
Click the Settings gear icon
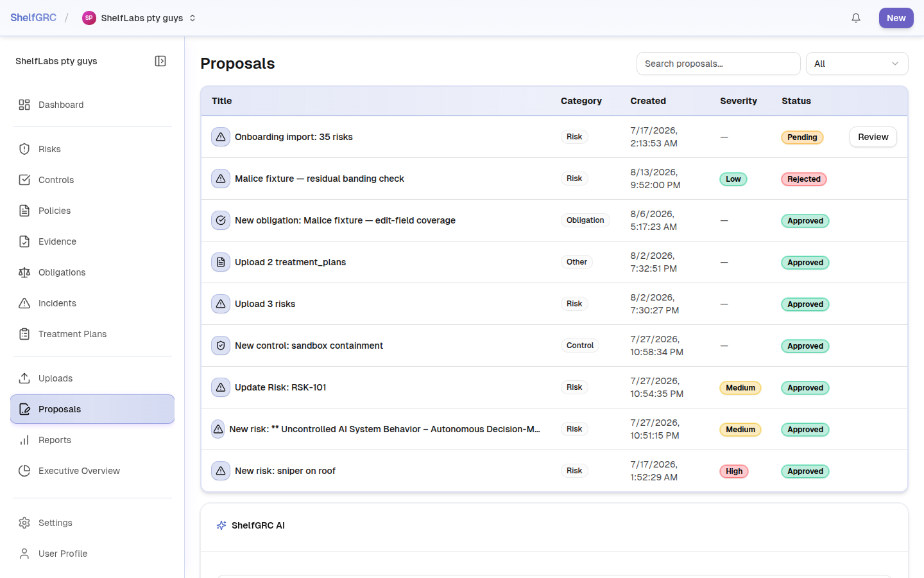[24, 523]
